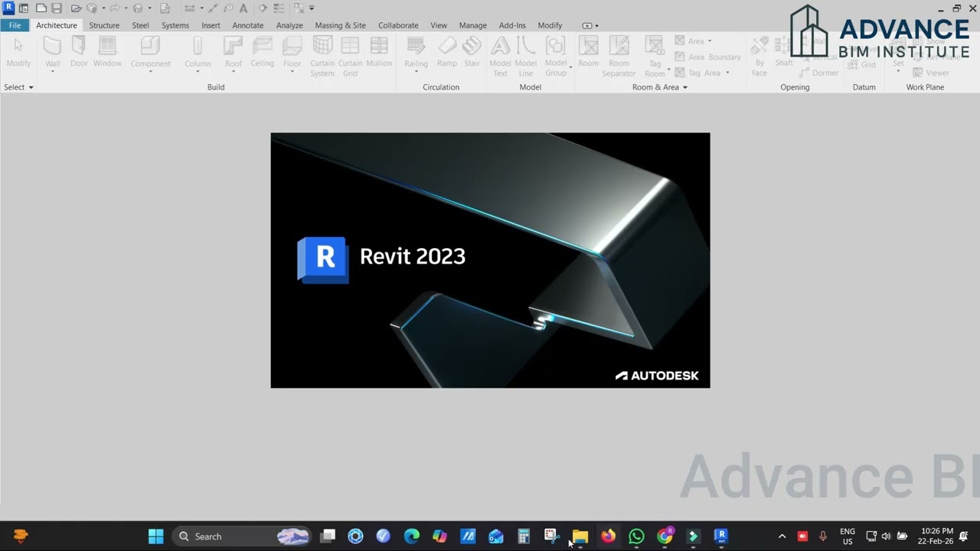Switch to the Massing & Site tab
The image size is (980, 551).
pyautogui.click(x=340, y=25)
